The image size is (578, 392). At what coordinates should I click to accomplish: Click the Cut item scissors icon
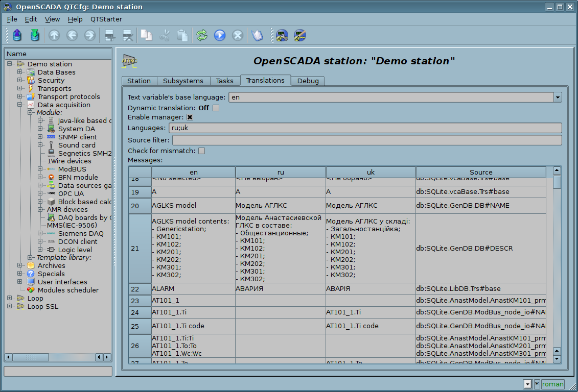165,35
